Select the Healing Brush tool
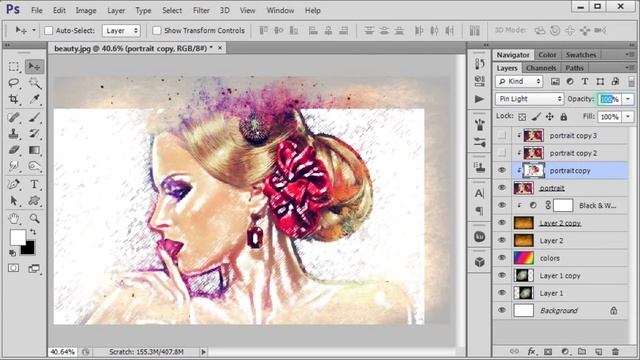This screenshot has height=360, width=640. pos(13,118)
